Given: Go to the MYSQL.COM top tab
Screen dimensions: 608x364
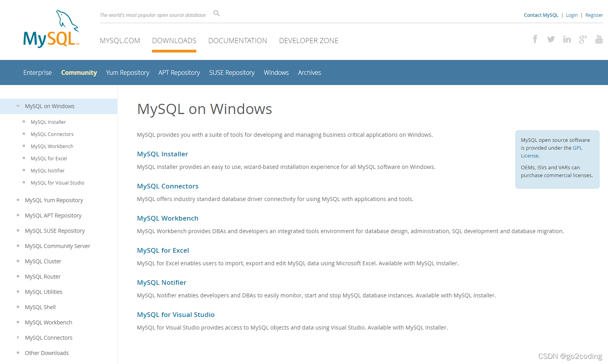Looking at the screenshot, I should (x=120, y=41).
